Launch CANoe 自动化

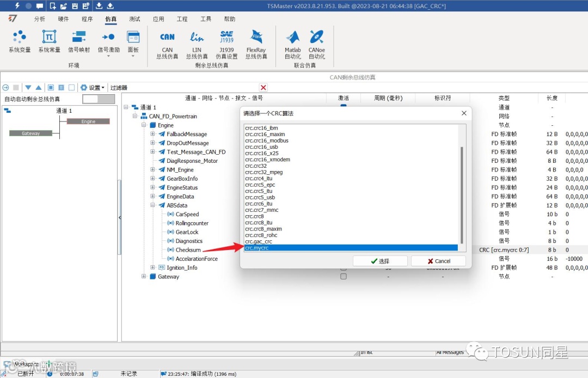tap(316, 45)
